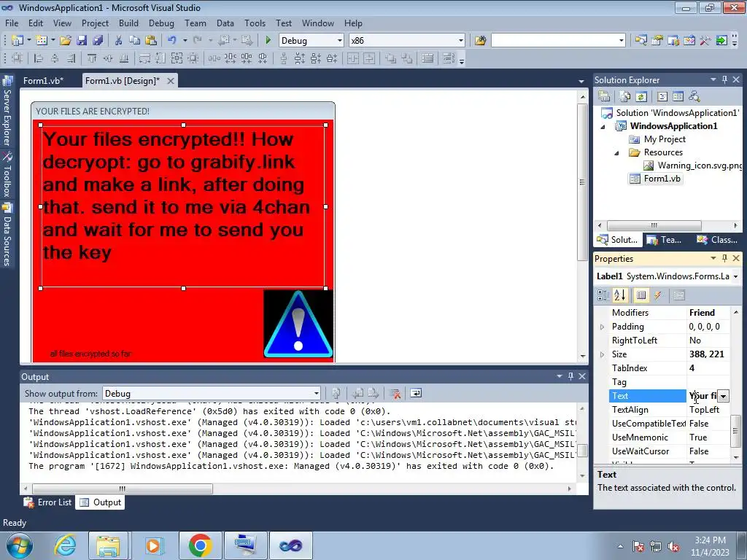The width and height of the screenshot is (747, 560).
Task: Toggle auto-hide pin on Solution Explorer
Action: point(724,79)
